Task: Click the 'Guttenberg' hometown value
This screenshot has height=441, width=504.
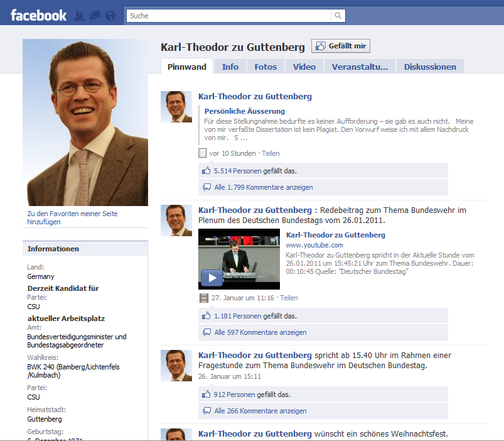Action: 45,419
